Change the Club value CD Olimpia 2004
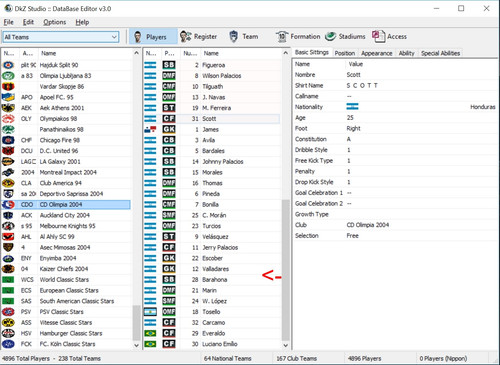Screen dimensions: 500x365 368,225
